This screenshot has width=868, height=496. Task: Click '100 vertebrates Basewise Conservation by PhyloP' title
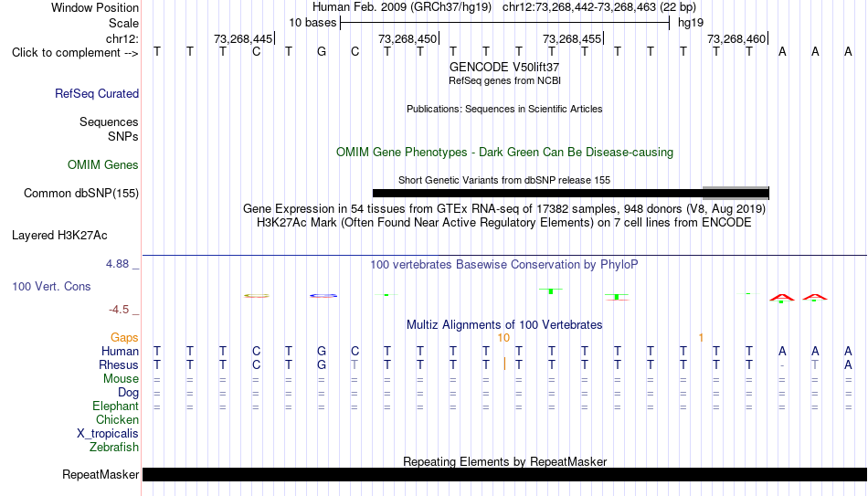(x=504, y=265)
